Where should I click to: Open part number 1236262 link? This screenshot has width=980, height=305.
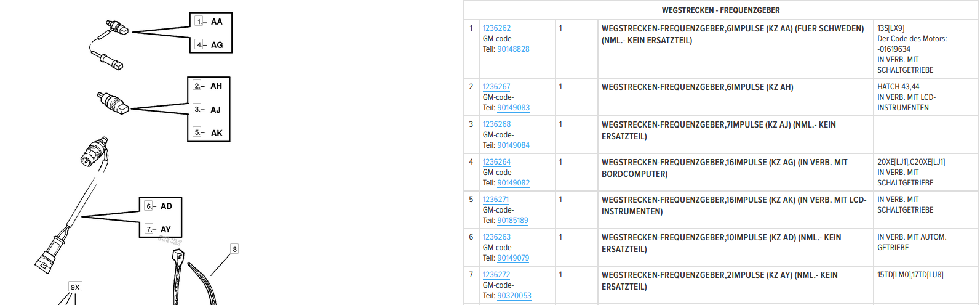(x=496, y=28)
